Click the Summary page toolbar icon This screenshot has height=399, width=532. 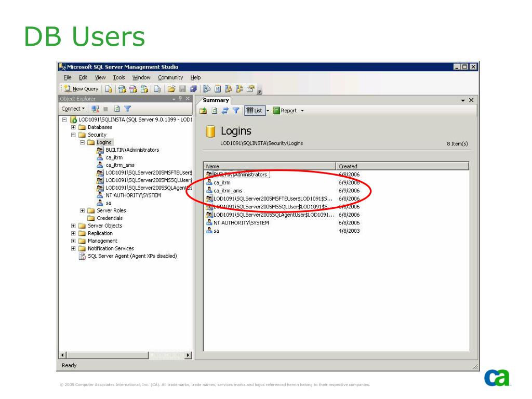pos(218,89)
